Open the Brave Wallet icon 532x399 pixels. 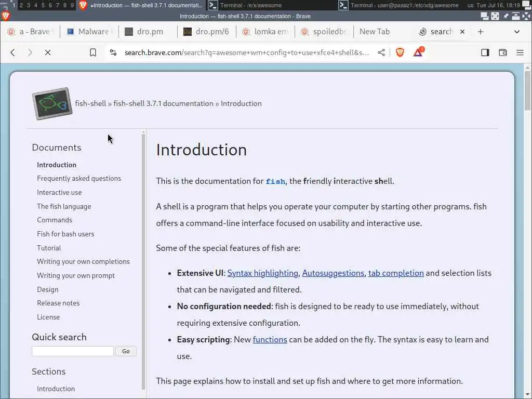(x=503, y=52)
